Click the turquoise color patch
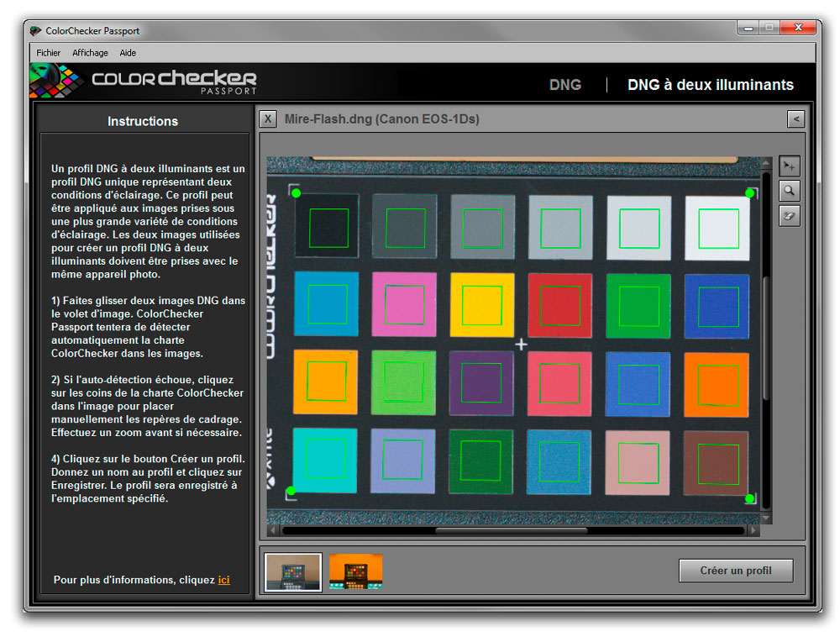Viewport: 840px width, 637px height. (x=324, y=460)
